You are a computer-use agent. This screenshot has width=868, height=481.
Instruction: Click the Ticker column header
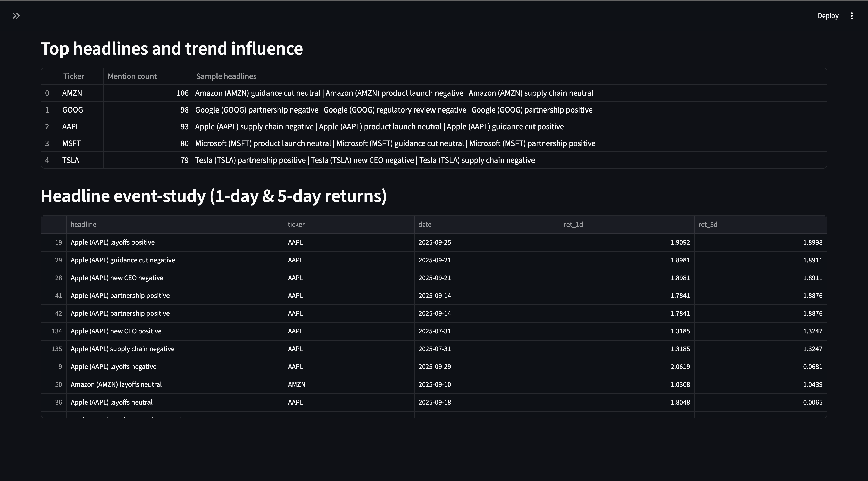74,76
